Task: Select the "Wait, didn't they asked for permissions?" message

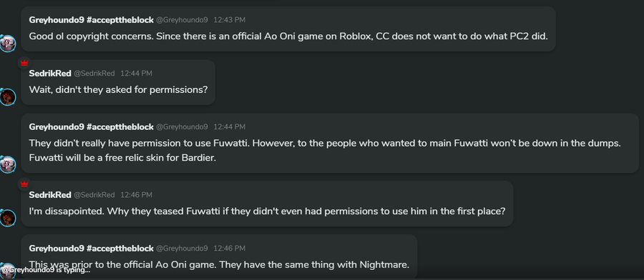Action: click(118, 82)
